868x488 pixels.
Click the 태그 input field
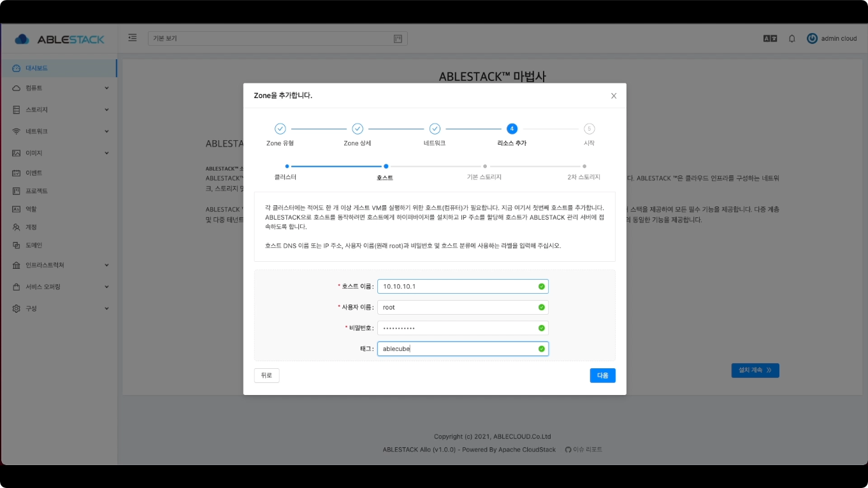463,348
